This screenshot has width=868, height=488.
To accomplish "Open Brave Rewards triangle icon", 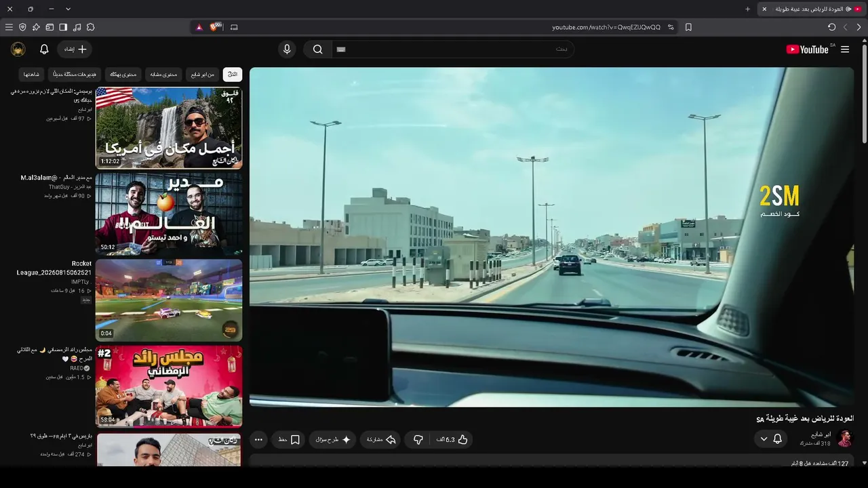I will click(x=199, y=27).
